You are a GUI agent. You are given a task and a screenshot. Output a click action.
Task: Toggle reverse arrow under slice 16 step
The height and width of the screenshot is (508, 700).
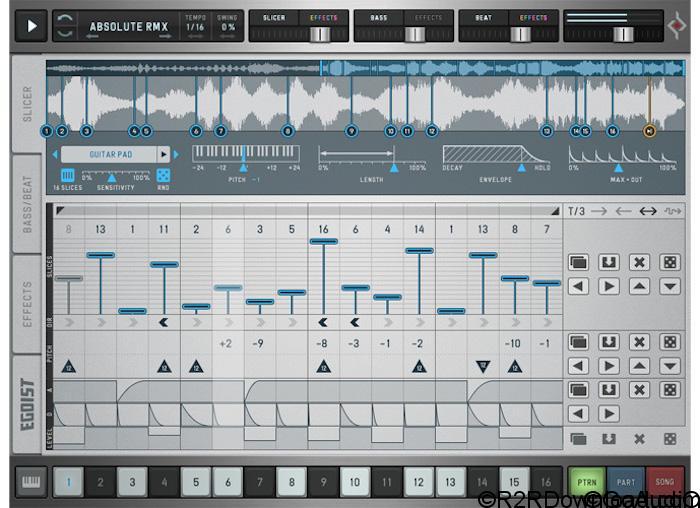[x=323, y=322]
